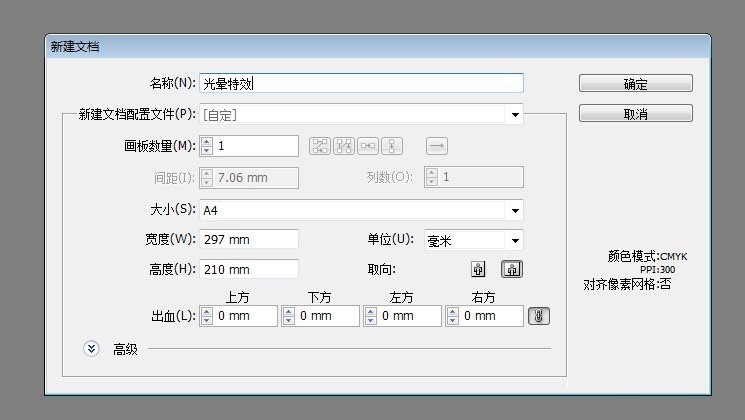Click the 新建文档 dialog title
Viewport: 745px width, 420px height.
click(75, 47)
